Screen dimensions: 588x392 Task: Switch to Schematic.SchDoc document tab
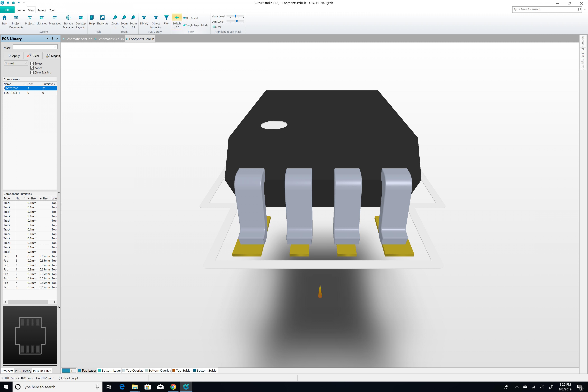78,39
